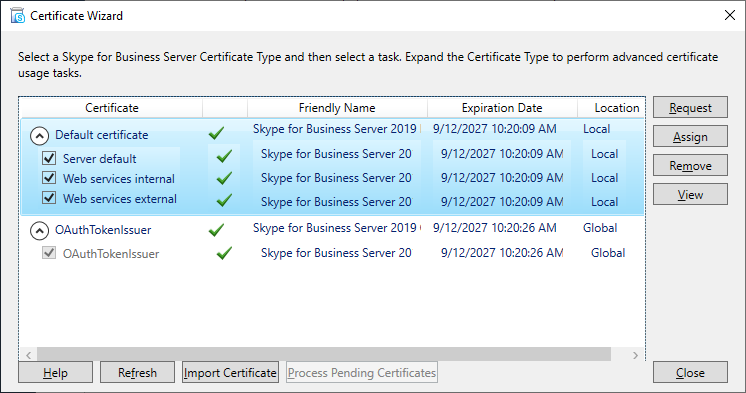This screenshot has height=393, width=746.
Task: Toggle the Web services external checkbox
Action: pos(49,197)
